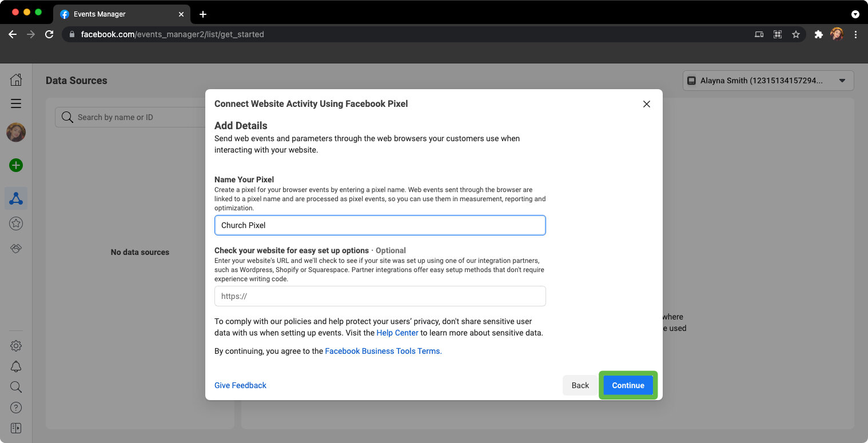Go back in the browser
The image size is (868, 443).
click(x=13, y=34)
